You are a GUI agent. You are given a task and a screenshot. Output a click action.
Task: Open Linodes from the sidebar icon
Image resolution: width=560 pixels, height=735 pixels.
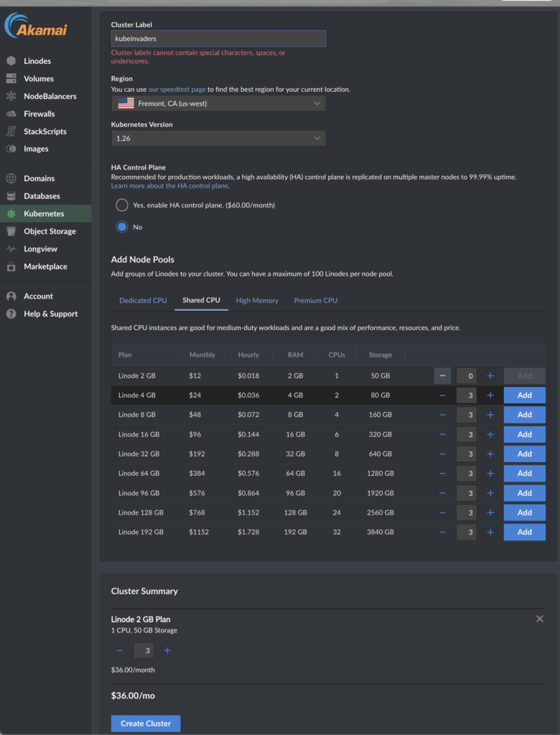tap(11, 61)
